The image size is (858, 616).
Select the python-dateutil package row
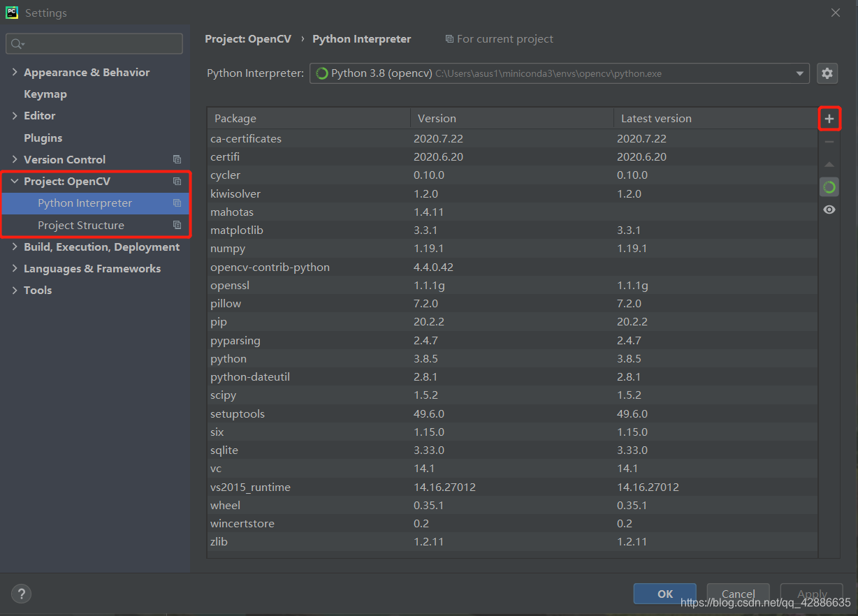[512, 377]
